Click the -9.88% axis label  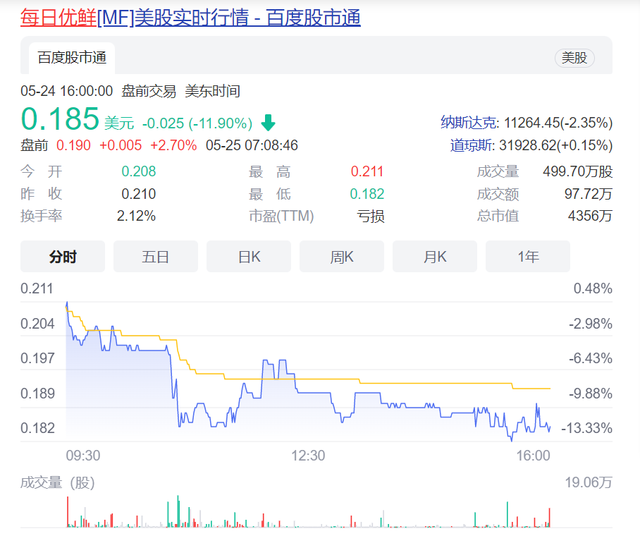(591, 394)
